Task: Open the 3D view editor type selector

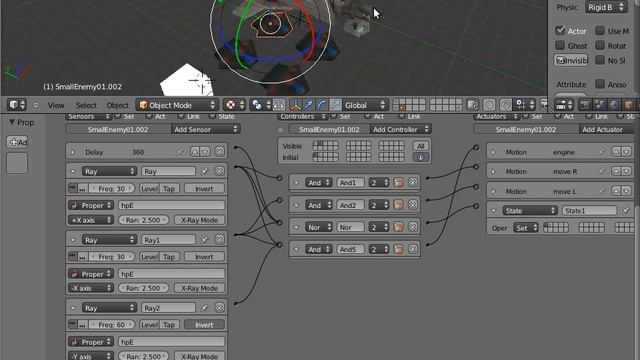Action: pos(17,105)
